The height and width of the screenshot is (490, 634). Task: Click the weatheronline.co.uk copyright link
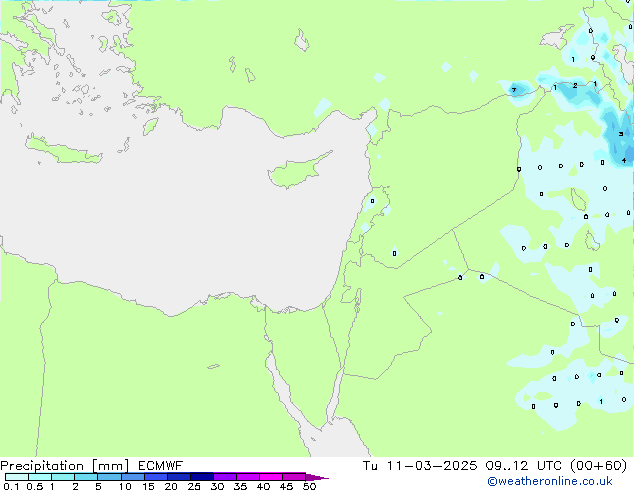[549, 481]
